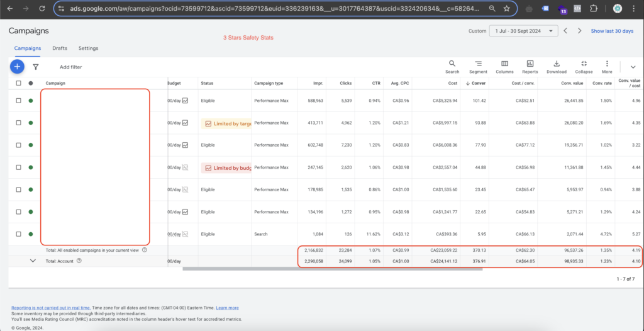Switch to the Drafts tab
Image resolution: width=644 pixels, height=331 pixels.
point(60,48)
